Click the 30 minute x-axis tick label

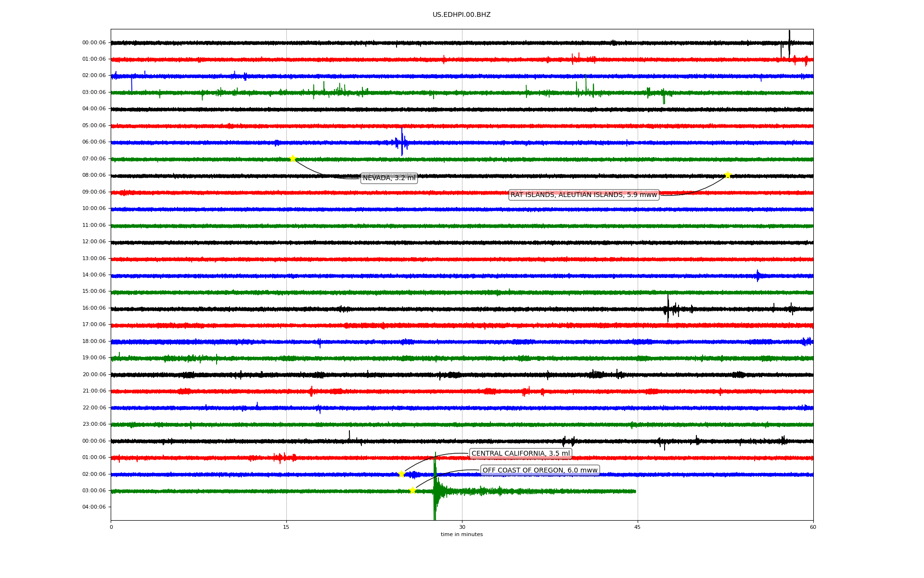click(462, 527)
